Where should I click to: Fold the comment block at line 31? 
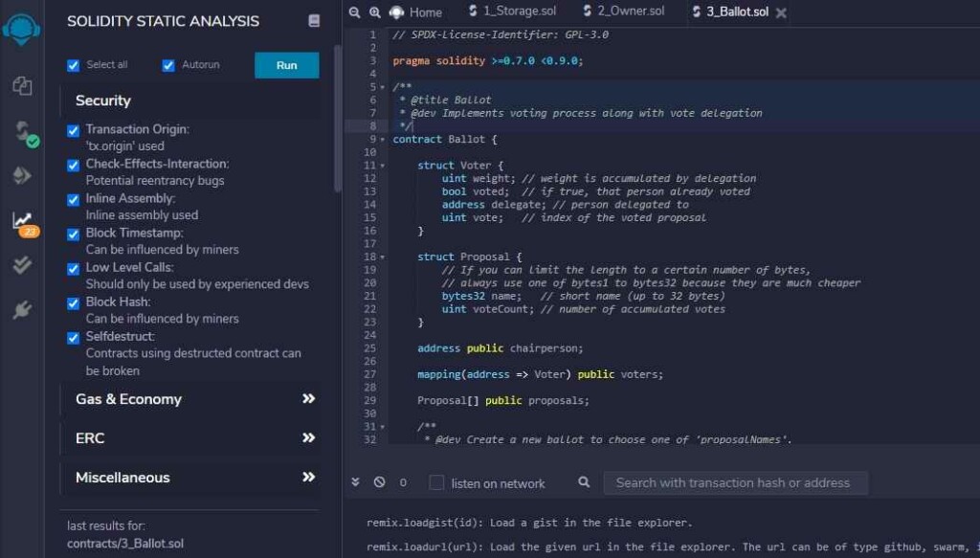[383, 427]
